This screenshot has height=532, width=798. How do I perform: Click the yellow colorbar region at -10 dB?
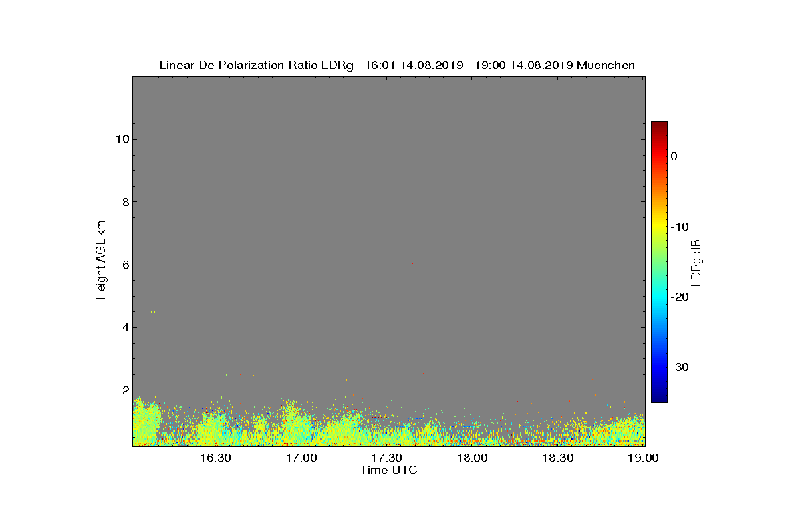click(x=659, y=227)
